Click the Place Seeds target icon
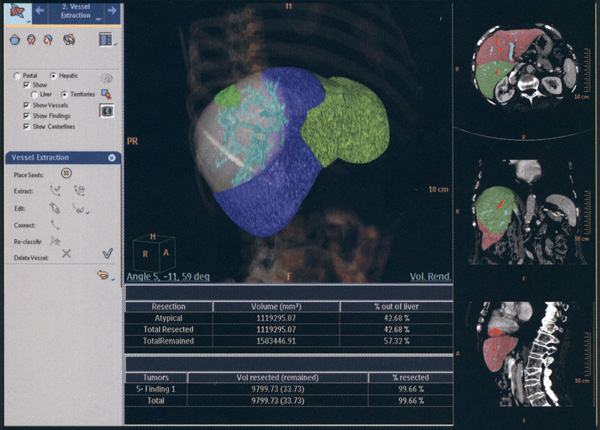This screenshot has width=600, height=430. click(66, 173)
